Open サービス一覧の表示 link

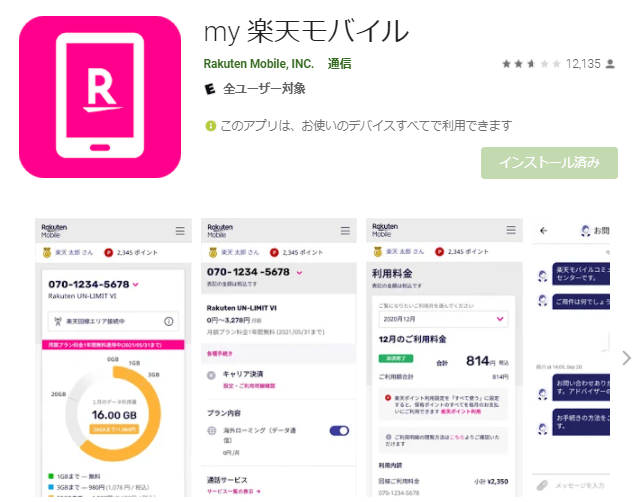click(234, 491)
